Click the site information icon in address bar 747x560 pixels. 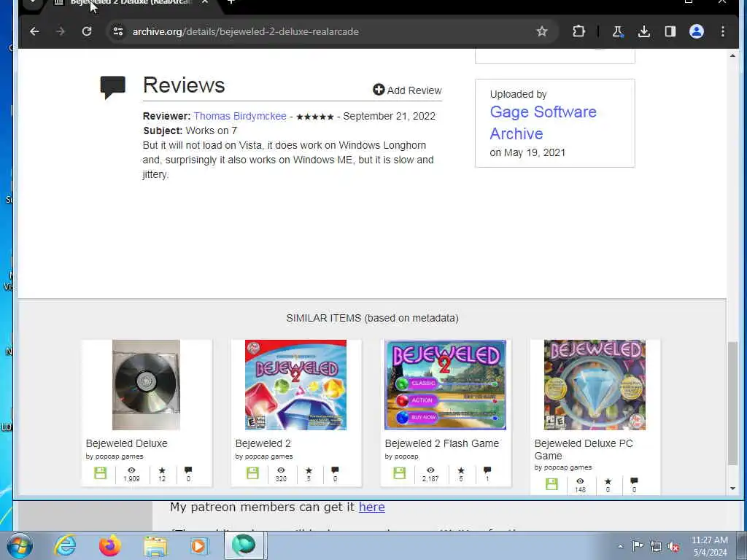tap(117, 31)
